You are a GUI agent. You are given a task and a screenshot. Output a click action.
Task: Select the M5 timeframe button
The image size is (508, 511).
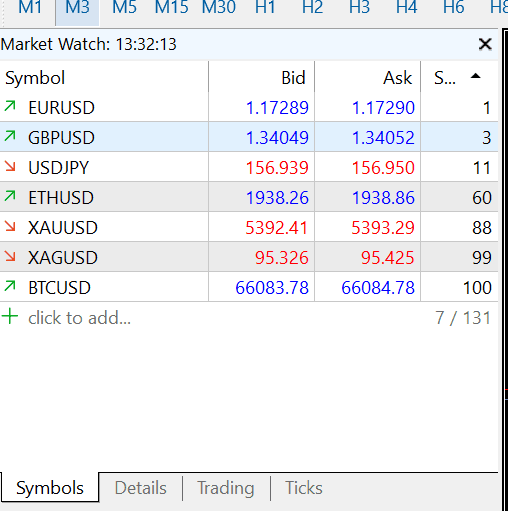click(124, 7)
